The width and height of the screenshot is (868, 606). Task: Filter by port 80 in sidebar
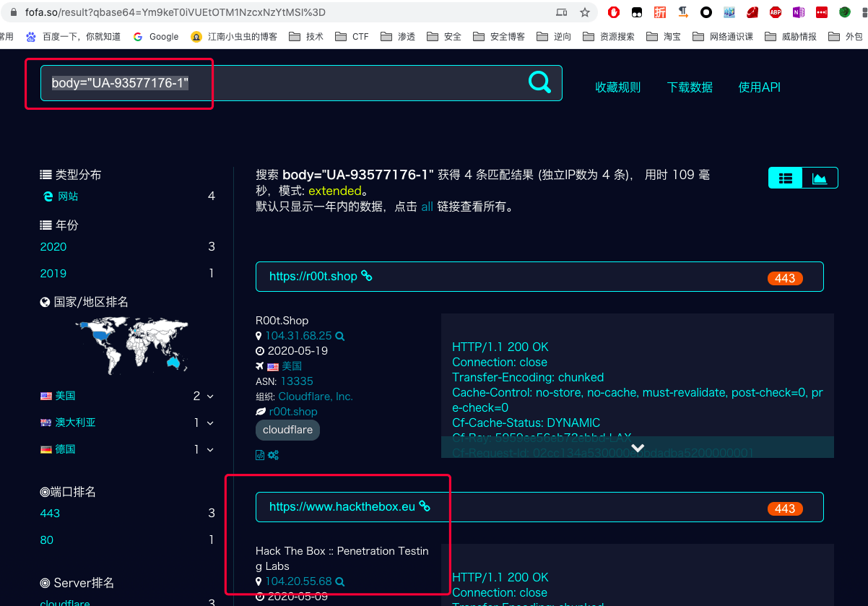coord(47,540)
